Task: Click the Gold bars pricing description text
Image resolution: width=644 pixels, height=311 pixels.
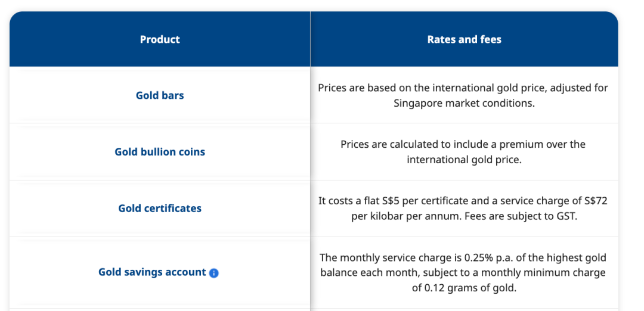Action: (x=463, y=95)
